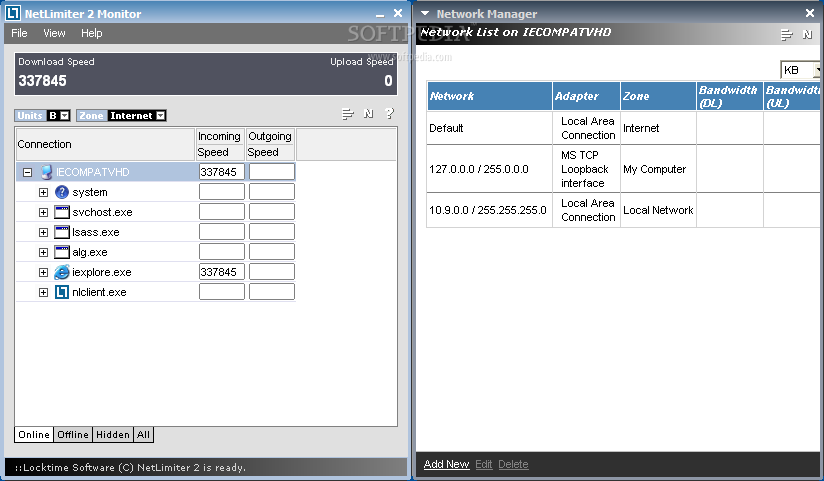Click the Delete link in Network Manager
This screenshot has width=824, height=481.
pyautogui.click(x=513, y=464)
